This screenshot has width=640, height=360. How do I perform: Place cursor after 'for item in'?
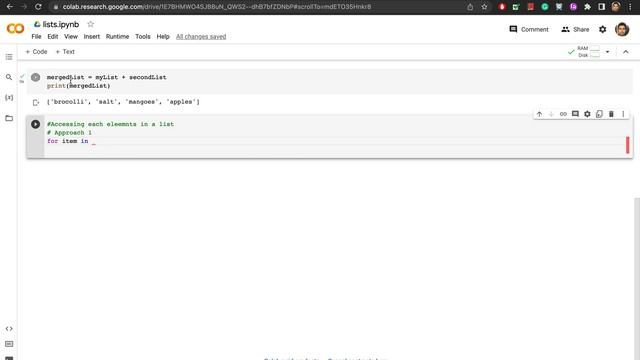coord(94,141)
